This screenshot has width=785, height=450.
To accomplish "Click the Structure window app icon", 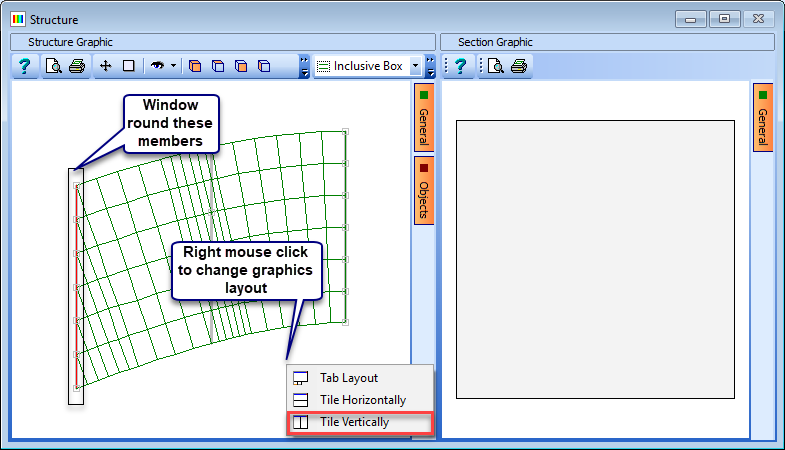I will click(18, 19).
